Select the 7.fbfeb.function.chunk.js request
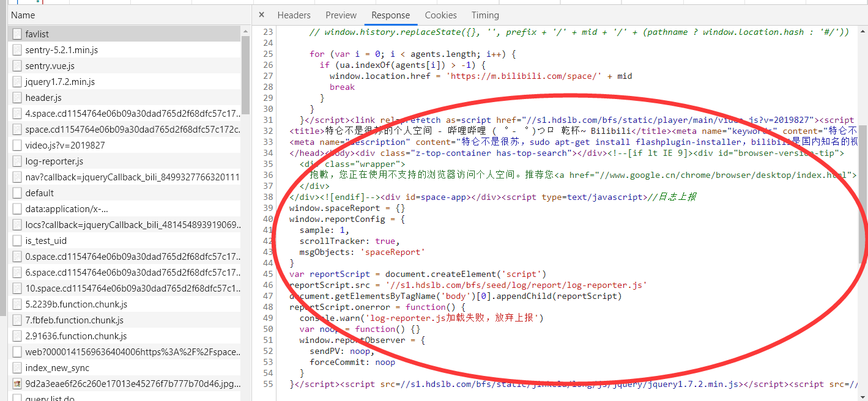Image resolution: width=868 pixels, height=401 pixels. pos(74,320)
